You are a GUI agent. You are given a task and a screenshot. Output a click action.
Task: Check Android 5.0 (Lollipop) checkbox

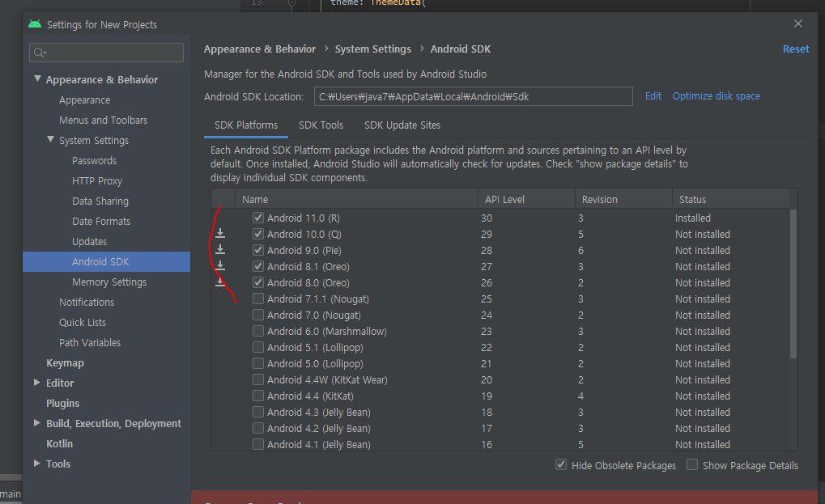257,364
